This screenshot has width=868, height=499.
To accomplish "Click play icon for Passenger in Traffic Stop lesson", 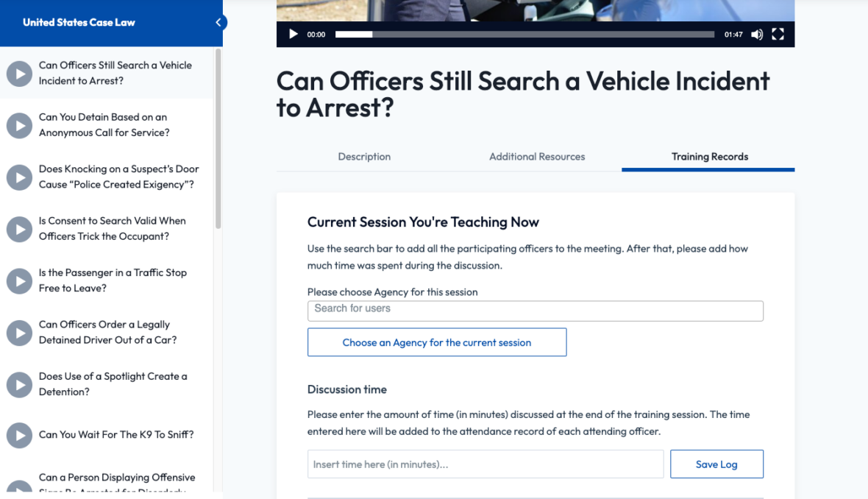I will (x=19, y=280).
